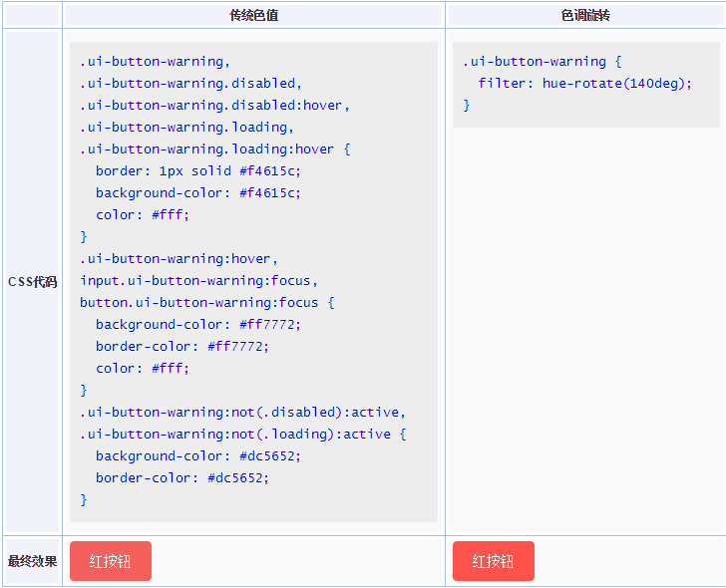The image size is (726, 588).
Task: Click '.ui-button-warning:not(.loading):active {' line
Action: (243, 434)
